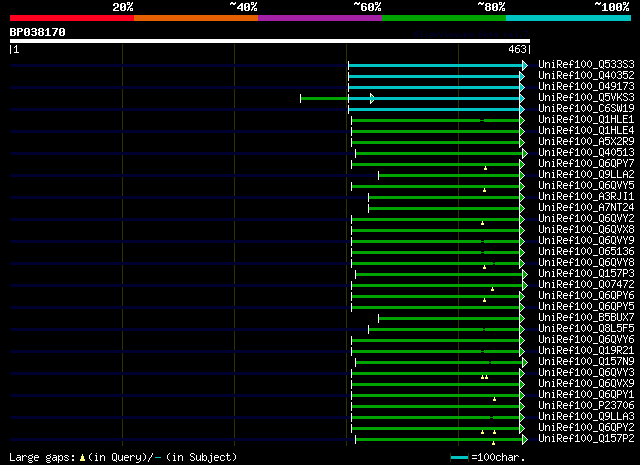Click the yellow gap marker under Q6QPY7 bar
Viewport: 640px width, 465px height.
(x=485, y=168)
